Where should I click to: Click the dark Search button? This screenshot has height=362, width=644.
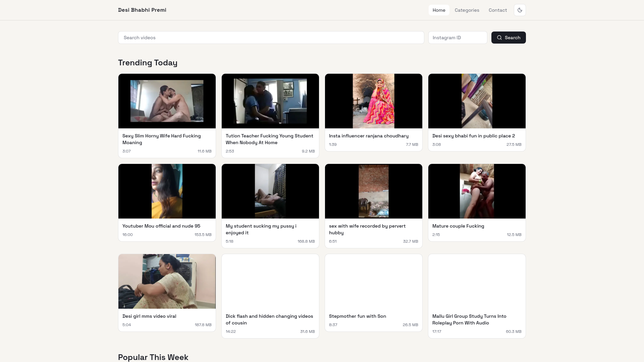pyautogui.click(x=508, y=38)
